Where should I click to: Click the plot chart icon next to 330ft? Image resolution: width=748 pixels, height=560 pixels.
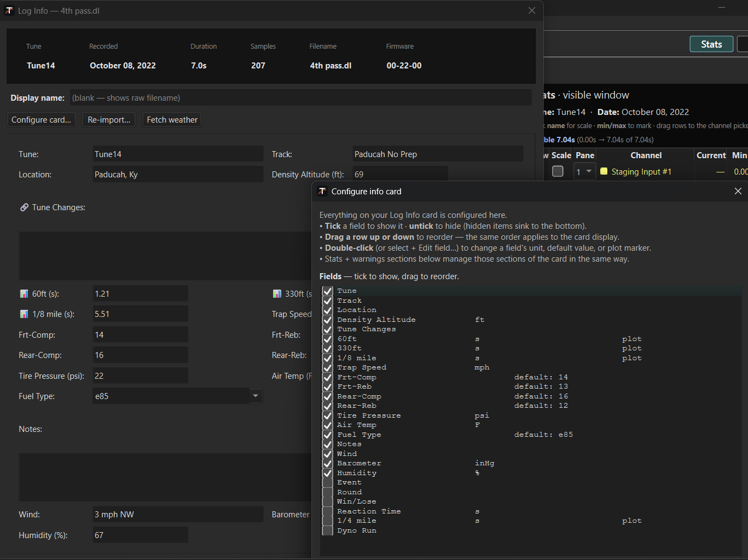[277, 294]
